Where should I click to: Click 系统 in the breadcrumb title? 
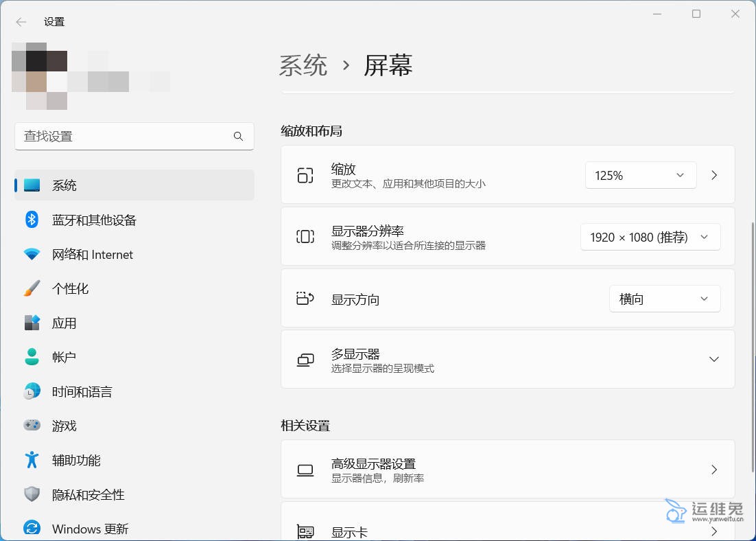pyautogui.click(x=303, y=66)
